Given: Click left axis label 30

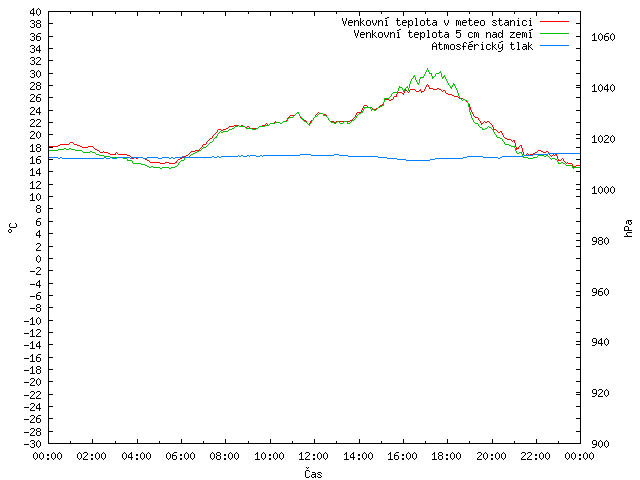Looking at the screenshot, I should click(36, 74).
